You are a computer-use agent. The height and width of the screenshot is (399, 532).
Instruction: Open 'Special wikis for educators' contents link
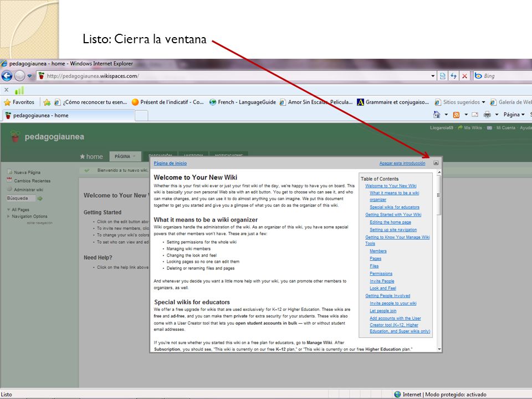click(x=395, y=207)
